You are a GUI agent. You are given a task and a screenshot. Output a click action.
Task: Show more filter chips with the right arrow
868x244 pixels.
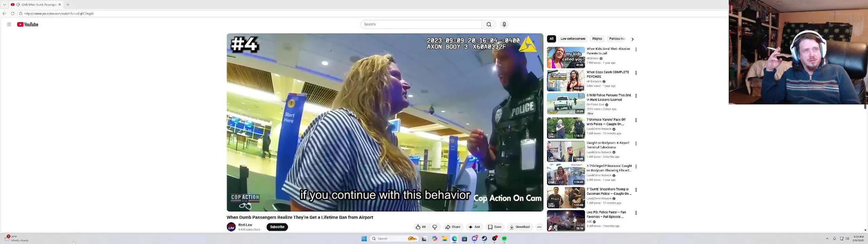point(632,39)
